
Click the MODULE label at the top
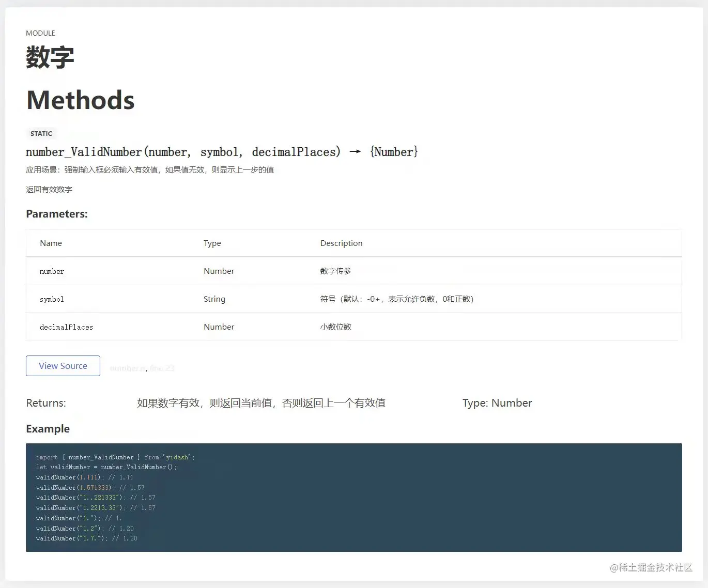click(40, 33)
